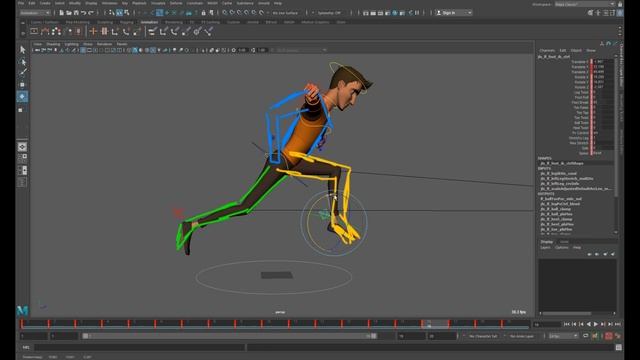Click the Translate X value field
Image resolution: width=640 pixels, height=360 pixels.
tap(603, 62)
